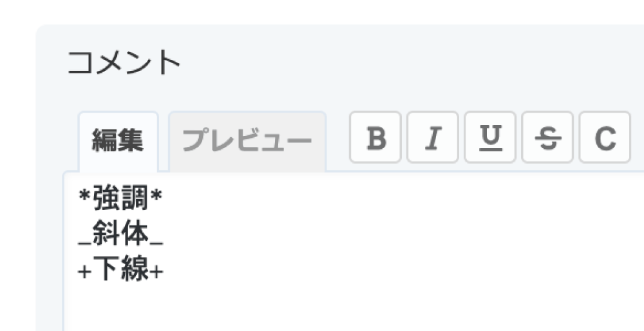This screenshot has width=644, height=331.
Task: Click the 調 character in the textarea
Action: pos(135,198)
